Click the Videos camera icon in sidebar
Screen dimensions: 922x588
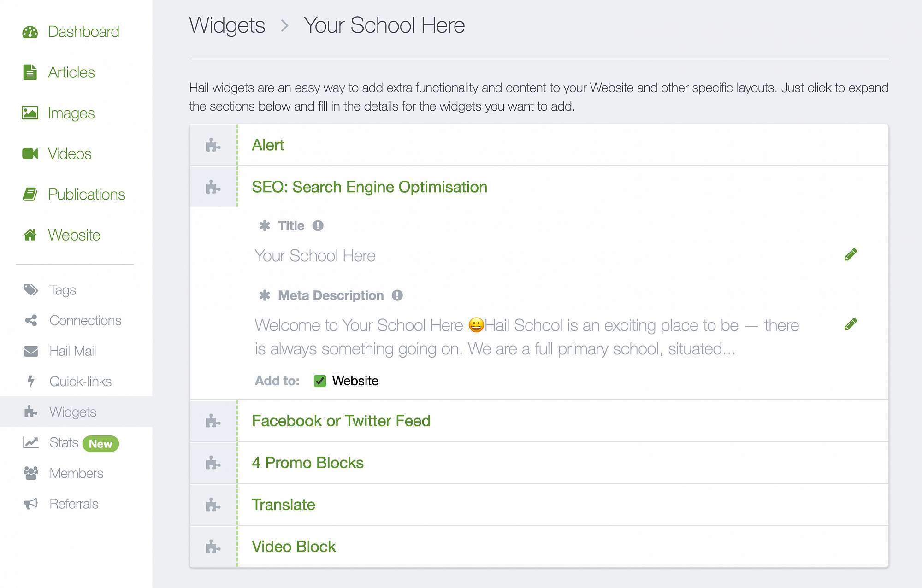point(30,153)
